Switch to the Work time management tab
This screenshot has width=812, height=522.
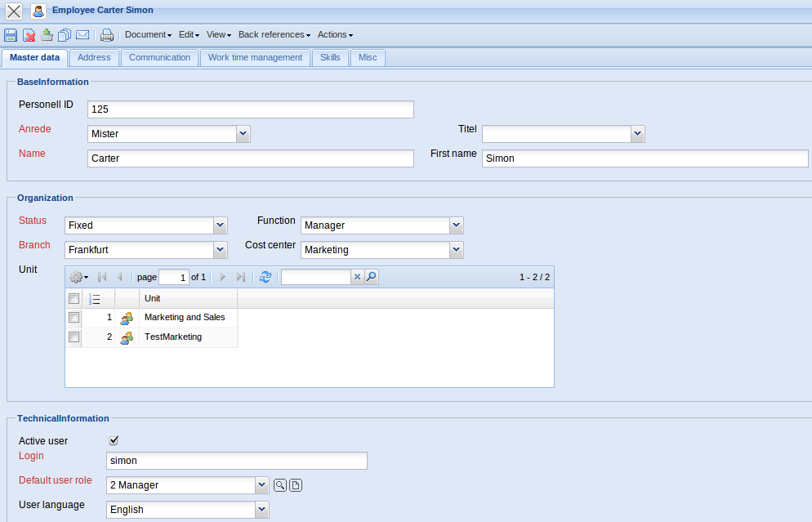coord(255,58)
